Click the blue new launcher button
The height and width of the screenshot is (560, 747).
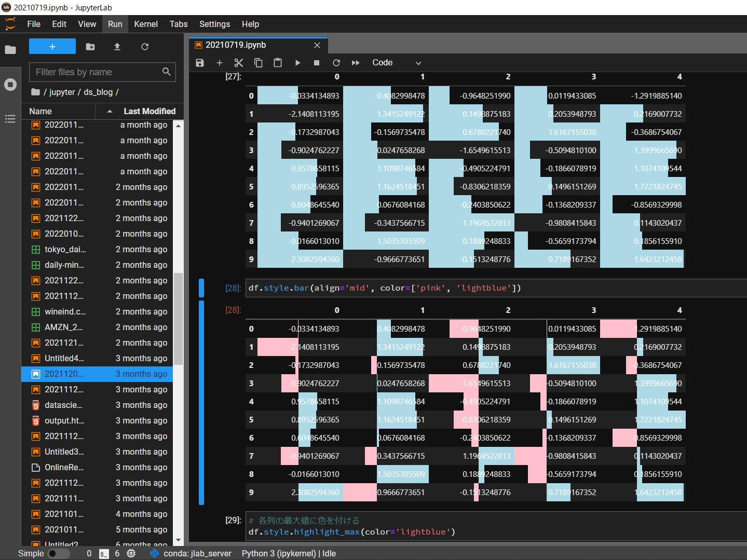click(x=52, y=47)
